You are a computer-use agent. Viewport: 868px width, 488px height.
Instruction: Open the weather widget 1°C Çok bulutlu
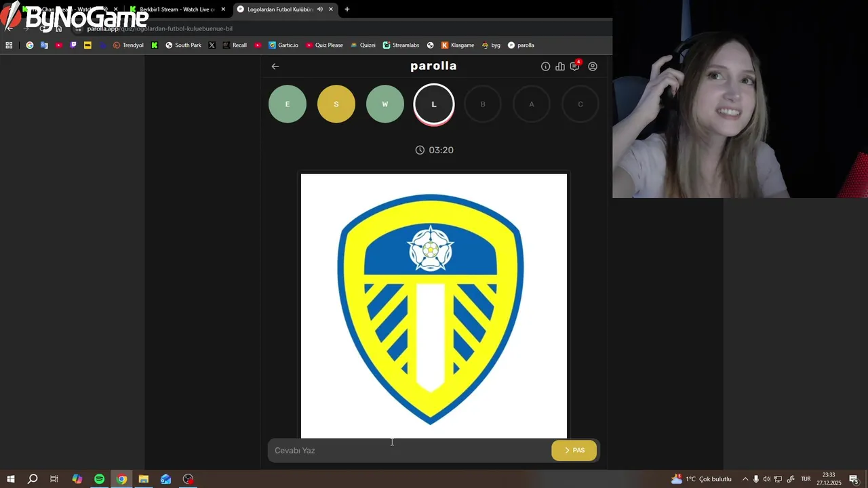701,479
